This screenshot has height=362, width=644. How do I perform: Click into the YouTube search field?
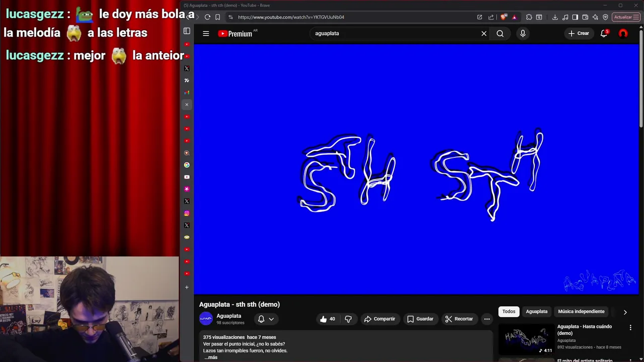click(x=395, y=33)
